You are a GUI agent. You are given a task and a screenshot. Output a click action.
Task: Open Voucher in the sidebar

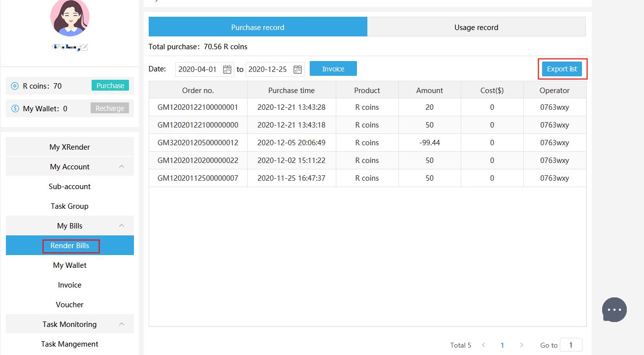point(69,304)
